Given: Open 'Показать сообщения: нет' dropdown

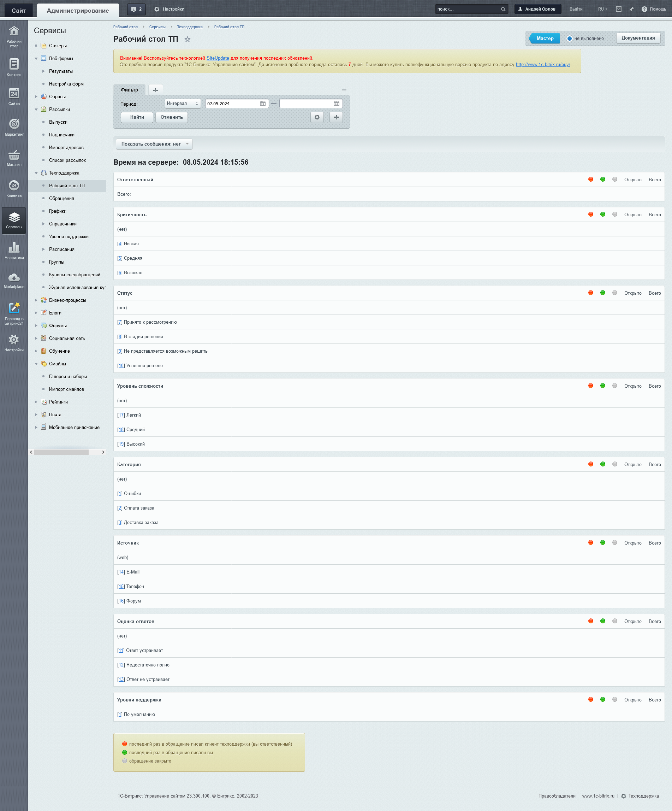Looking at the screenshot, I should click(x=154, y=144).
